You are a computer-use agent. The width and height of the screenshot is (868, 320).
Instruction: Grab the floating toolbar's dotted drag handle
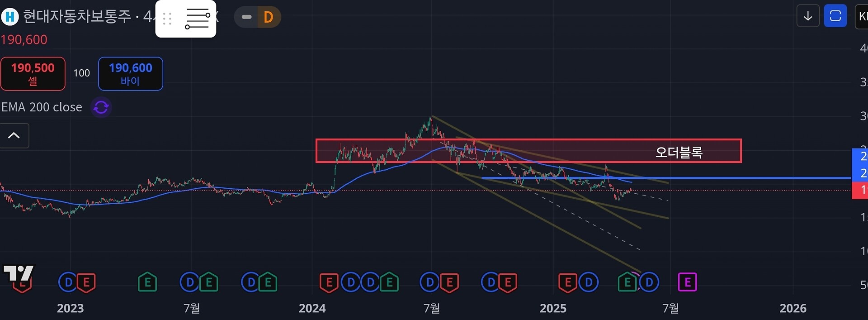click(x=167, y=19)
